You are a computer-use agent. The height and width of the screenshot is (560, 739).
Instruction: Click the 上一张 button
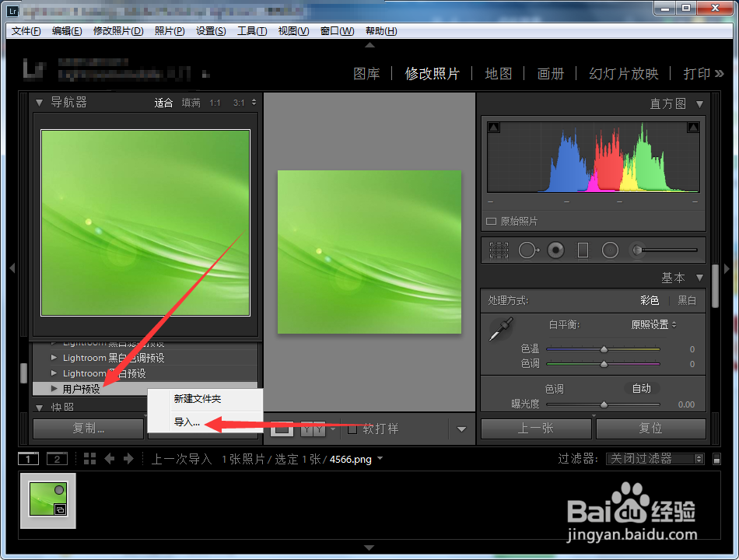click(536, 429)
